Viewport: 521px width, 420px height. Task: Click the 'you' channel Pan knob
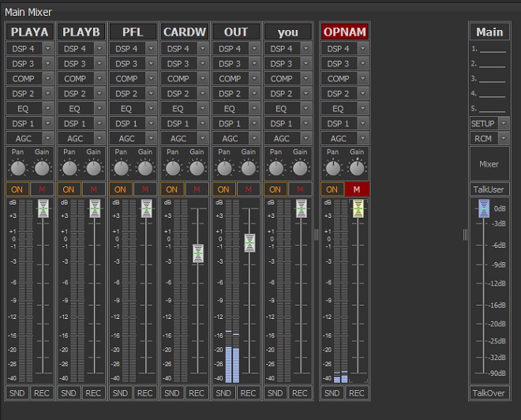pos(276,168)
